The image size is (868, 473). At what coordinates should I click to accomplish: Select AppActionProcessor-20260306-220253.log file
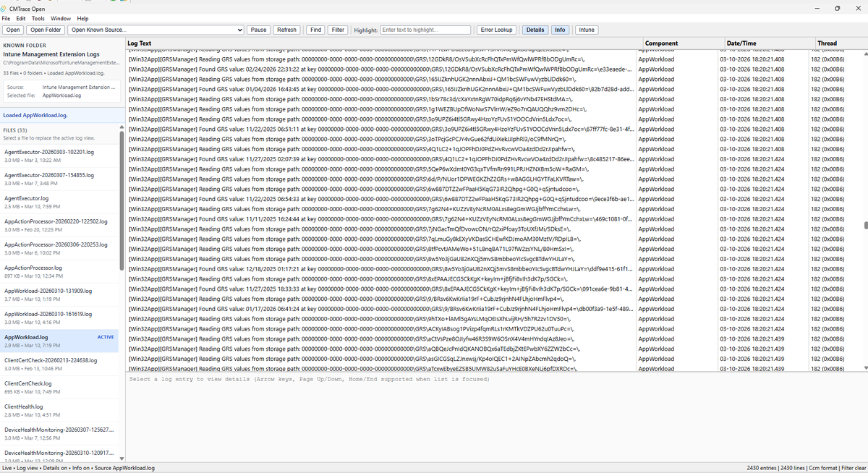pos(59,248)
